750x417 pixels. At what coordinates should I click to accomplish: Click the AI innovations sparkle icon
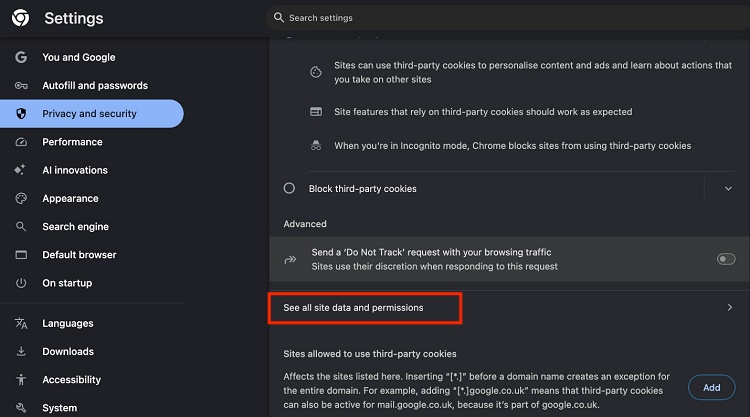point(21,170)
